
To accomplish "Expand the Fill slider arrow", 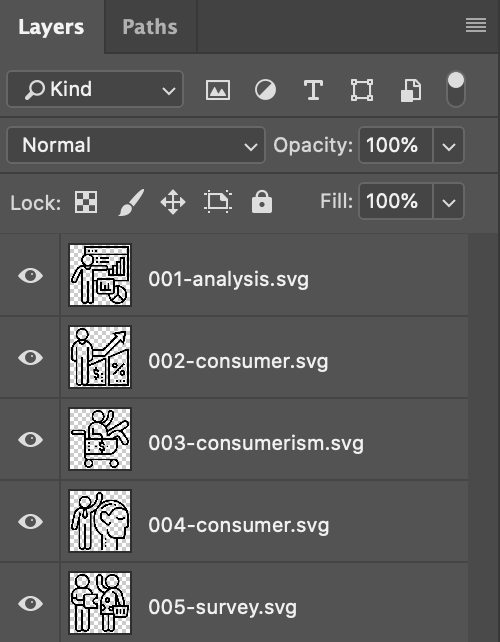I will [449, 201].
